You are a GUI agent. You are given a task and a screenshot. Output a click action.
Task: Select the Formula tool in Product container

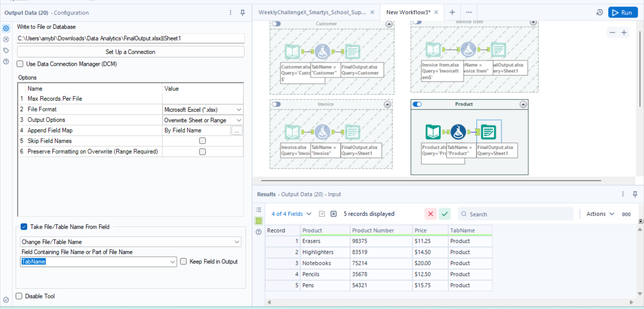coord(458,132)
